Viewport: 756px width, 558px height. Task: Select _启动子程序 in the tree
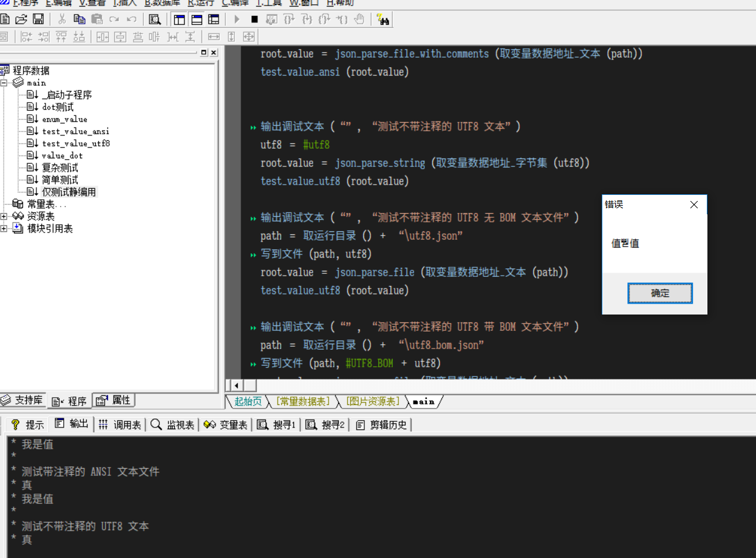coord(67,95)
